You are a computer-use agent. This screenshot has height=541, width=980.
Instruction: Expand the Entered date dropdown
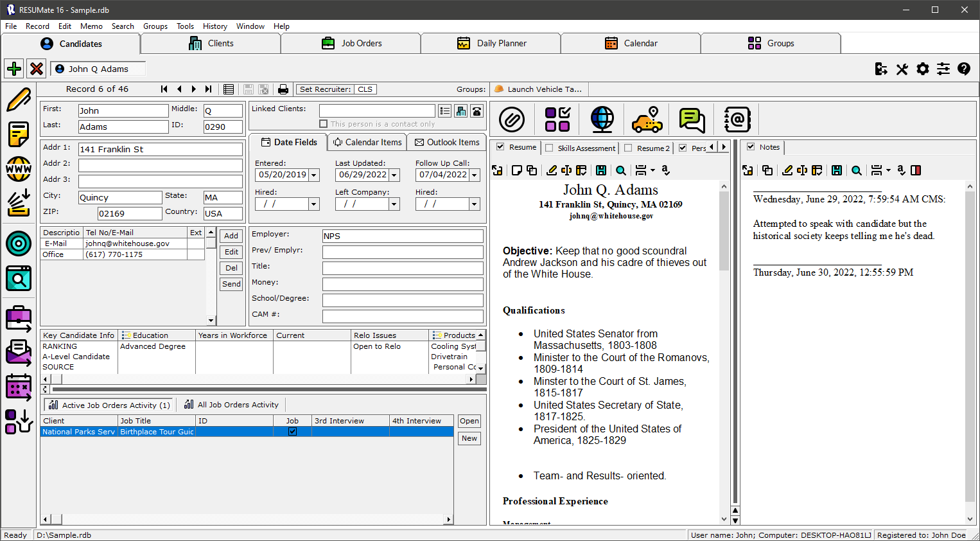(314, 175)
